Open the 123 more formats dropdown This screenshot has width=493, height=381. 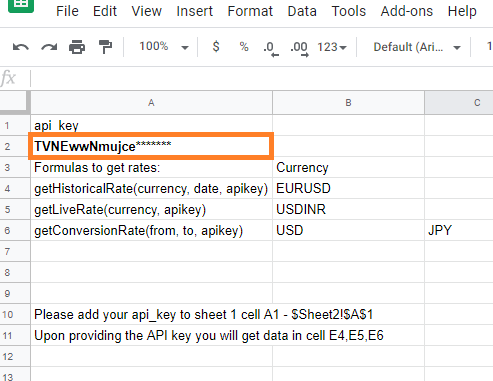tap(332, 47)
